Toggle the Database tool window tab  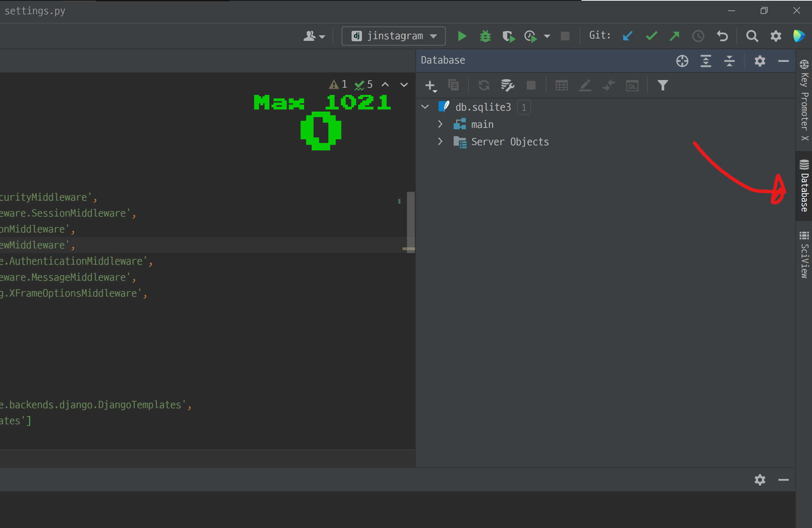tap(804, 186)
